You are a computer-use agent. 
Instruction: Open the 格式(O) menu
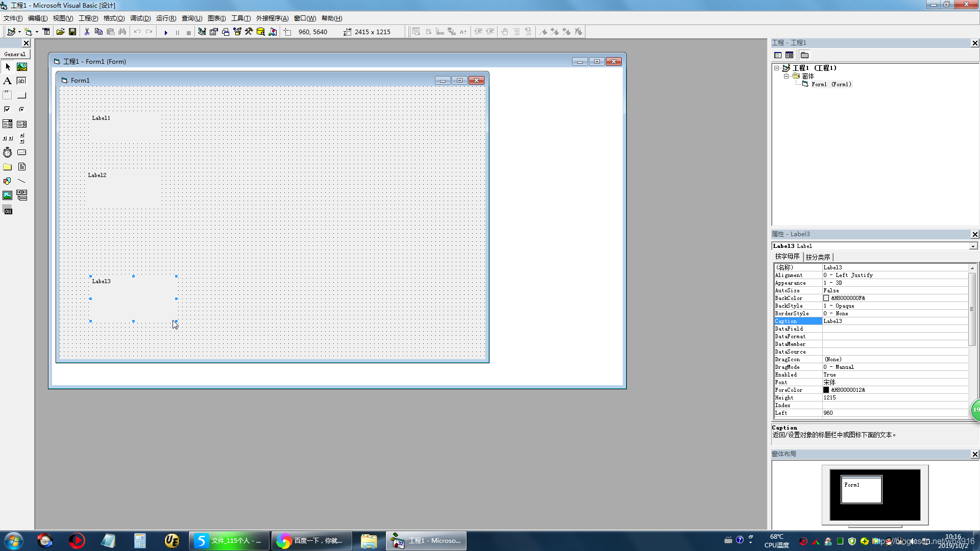click(x=114, y=18)
